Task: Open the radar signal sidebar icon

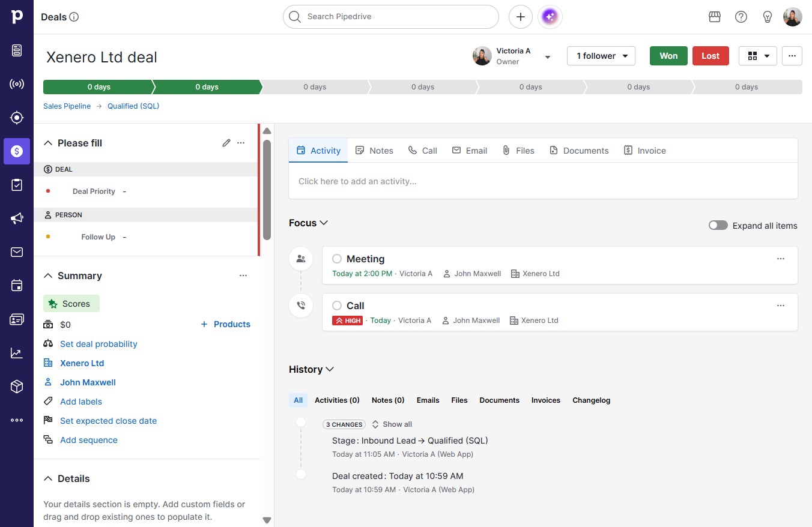Action: tap(17, 84)
